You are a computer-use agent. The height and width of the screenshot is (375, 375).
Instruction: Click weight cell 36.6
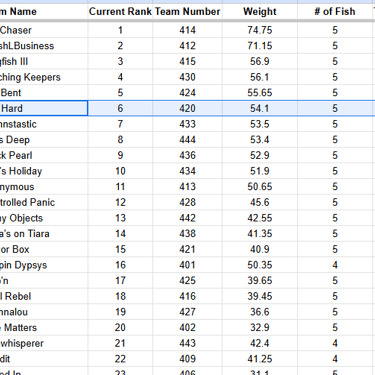tap(260, 312)
